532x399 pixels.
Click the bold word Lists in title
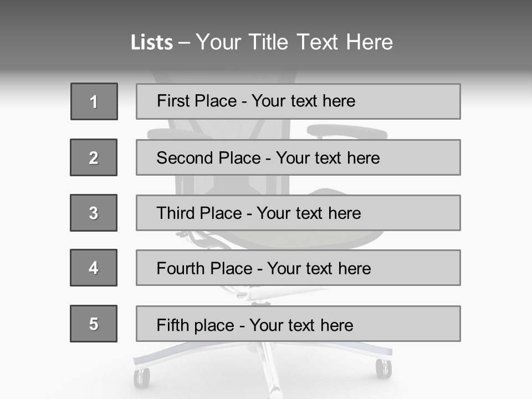(x=152, y=43)
